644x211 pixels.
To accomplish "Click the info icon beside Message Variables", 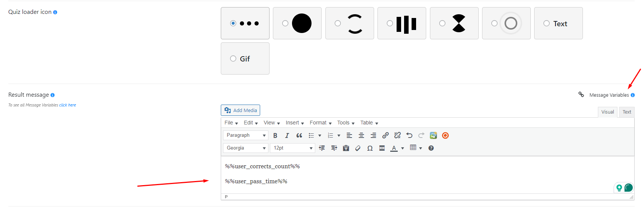I will pyautogui.click(x=633, y=95).
